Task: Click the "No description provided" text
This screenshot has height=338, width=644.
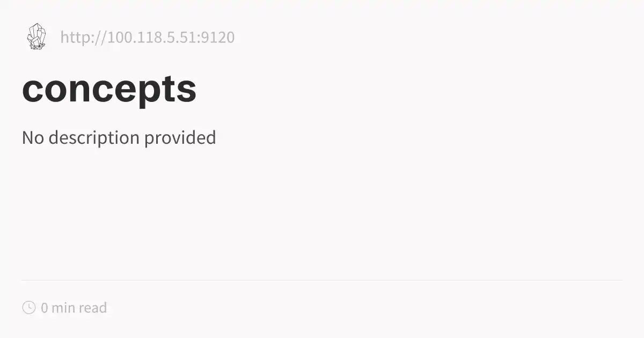Action: [119, 138]
